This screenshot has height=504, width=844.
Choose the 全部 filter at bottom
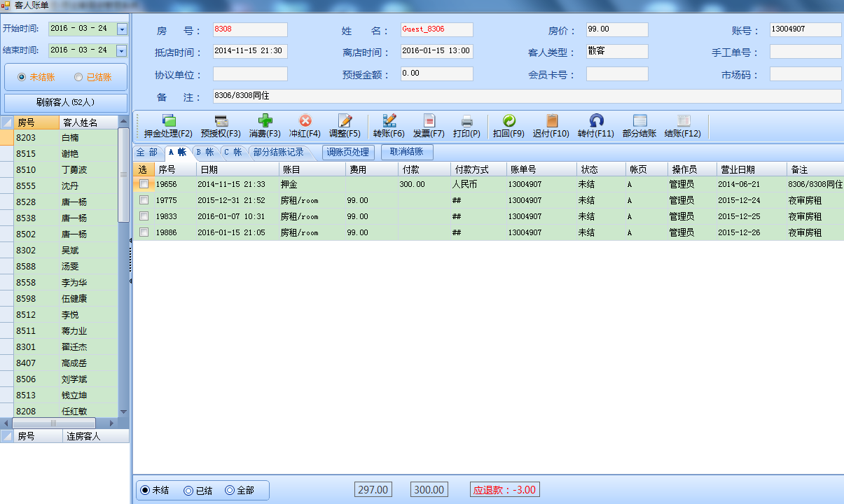point(240,491)
